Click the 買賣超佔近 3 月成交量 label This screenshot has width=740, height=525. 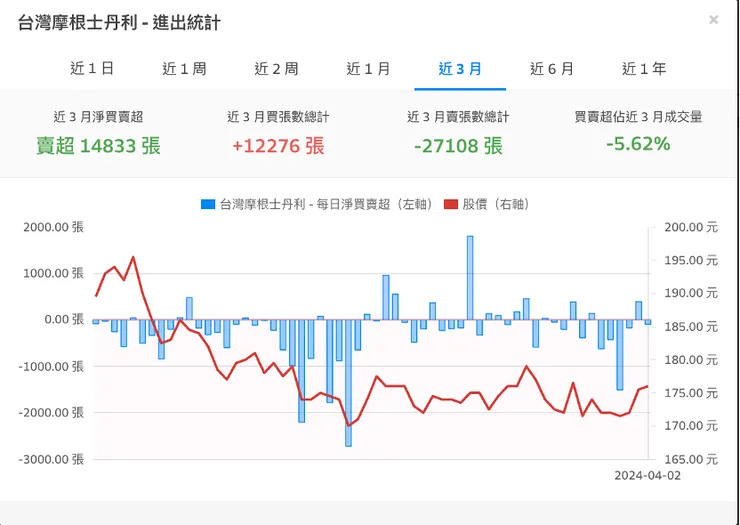(638, 117)
